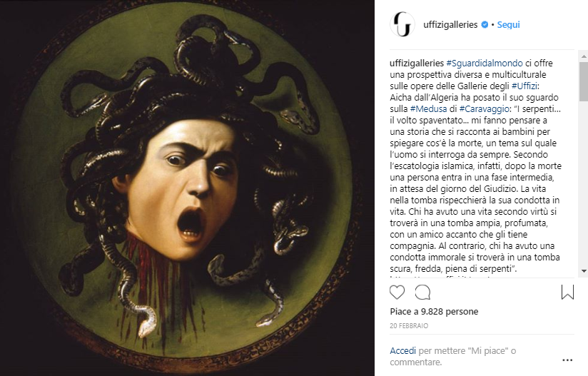588x376 pixels.
Task: Click the Medusa painting image
Action: [x=187, y=188]
